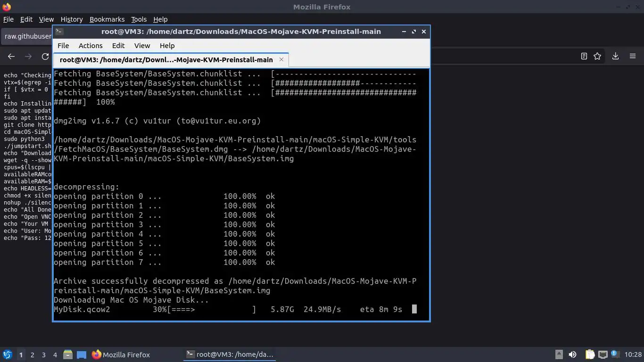The image size is (644, 362).
Task: Open Firefox Bookmarks menu
Action: click(x=107, y=19)
